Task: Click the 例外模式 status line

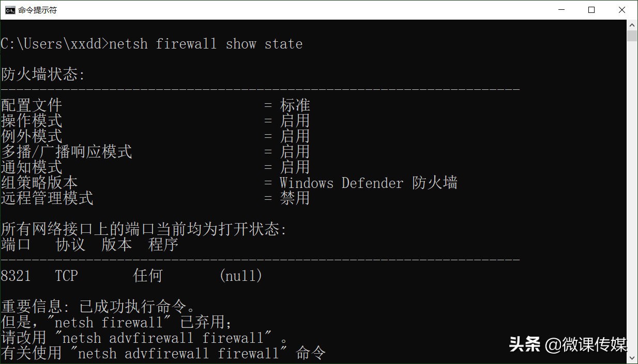Action: (x=155, y=137)
